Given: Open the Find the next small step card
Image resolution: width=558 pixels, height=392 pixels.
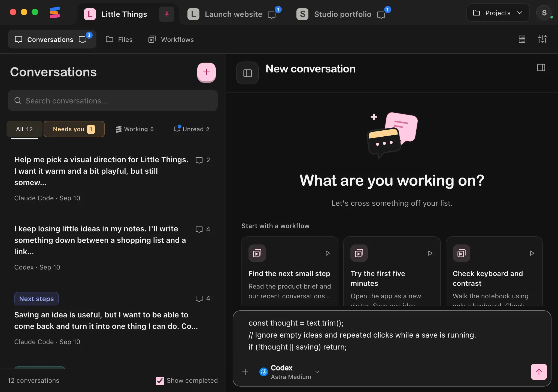Looking at the screenshot, I should pyautogui.click(x=290, y=271).
